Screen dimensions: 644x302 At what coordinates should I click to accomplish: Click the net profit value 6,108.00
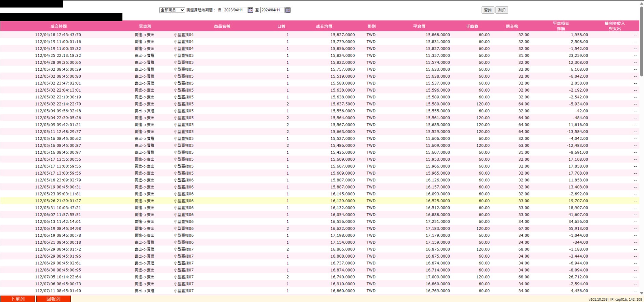pos(579,69)
